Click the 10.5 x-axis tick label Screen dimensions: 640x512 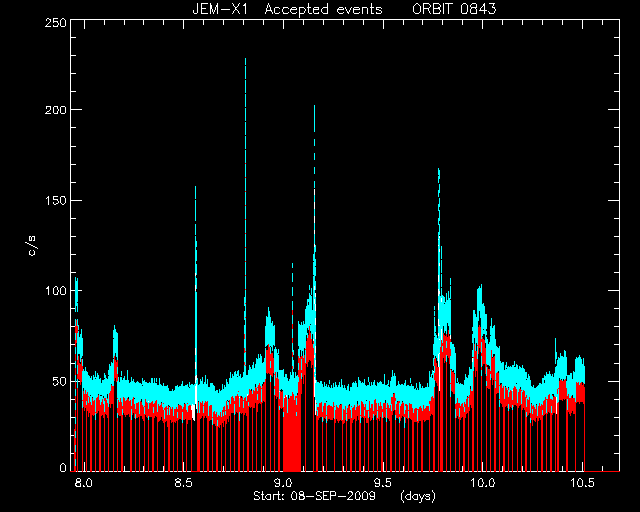(582, 483)
